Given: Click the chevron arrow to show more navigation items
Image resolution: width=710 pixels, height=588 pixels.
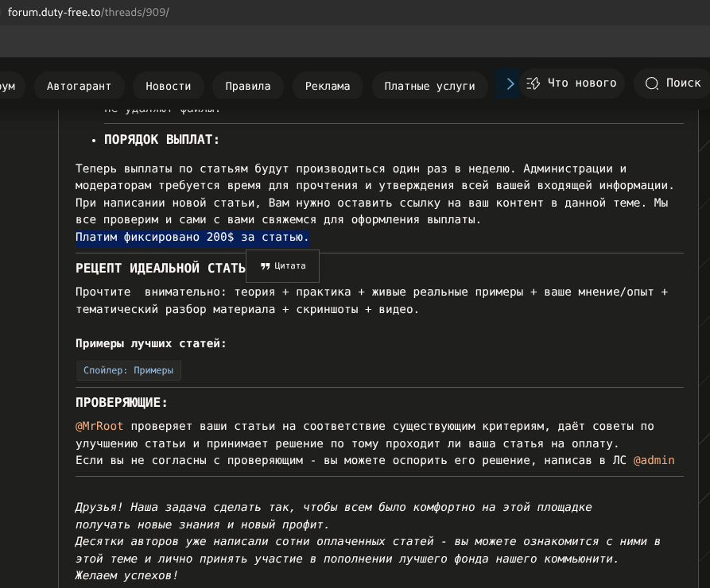Looking at the screenshot, I should tap(510, 83).
